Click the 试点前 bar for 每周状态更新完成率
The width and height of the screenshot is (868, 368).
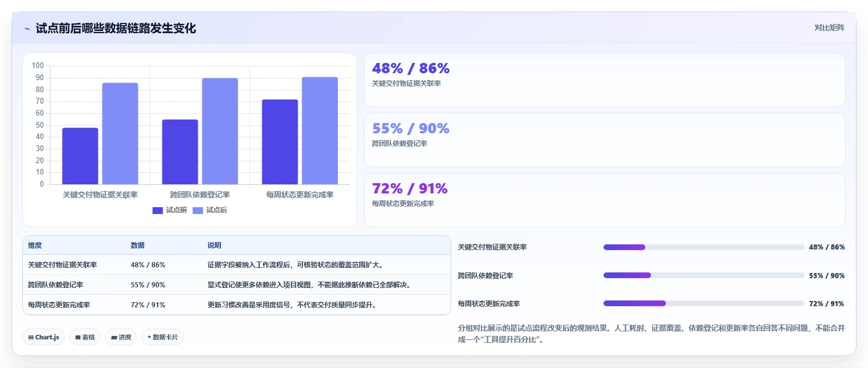coord(280,142)
